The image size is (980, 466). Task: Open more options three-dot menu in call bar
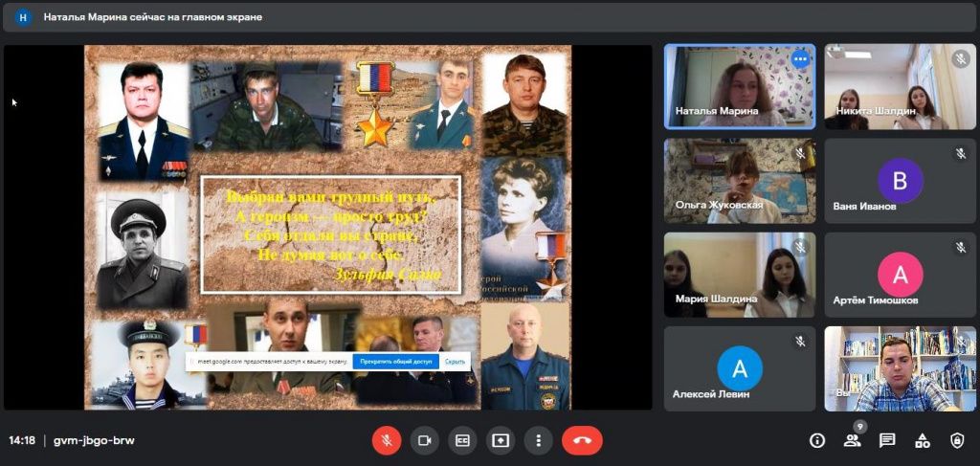(538, 440)
